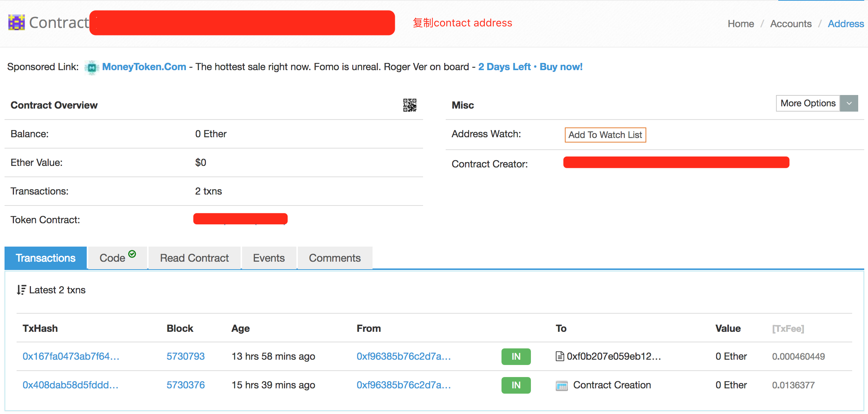The width and height of the screenshot is (868, 414).
Task: Open MoneyToken.Com sponsored link
Action: click(x=144, y=67)
